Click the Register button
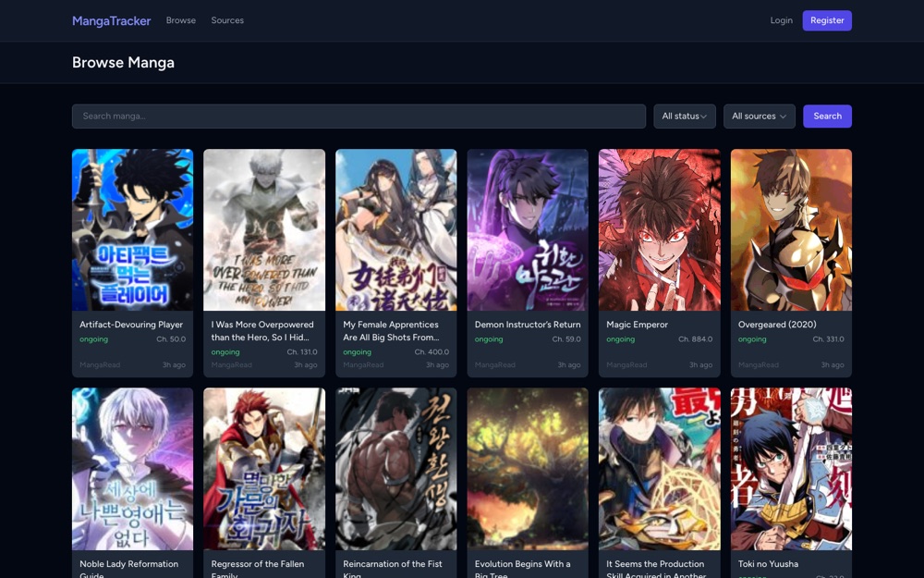The image size is (924, 578). tap(827, 20)
